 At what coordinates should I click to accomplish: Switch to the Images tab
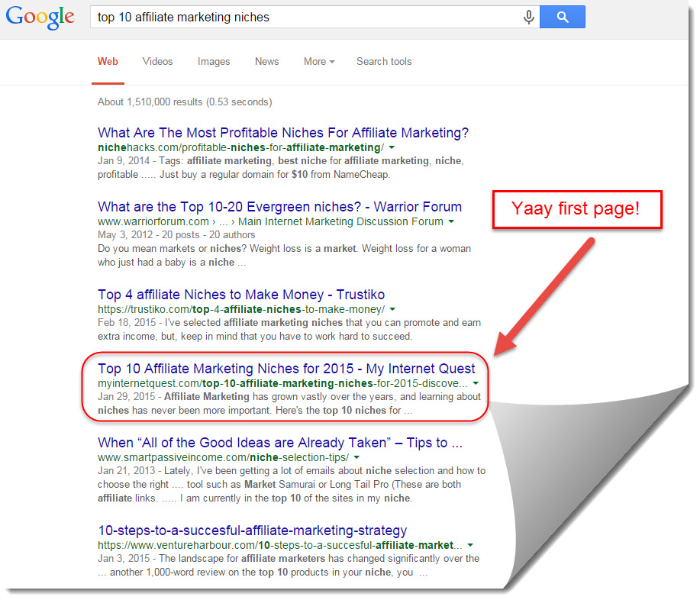click(214, 62)
